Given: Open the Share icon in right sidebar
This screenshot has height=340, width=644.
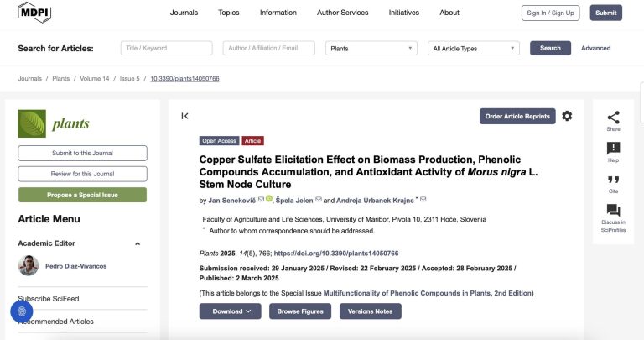Looking at the screenshot, I should tap(613, 118).
